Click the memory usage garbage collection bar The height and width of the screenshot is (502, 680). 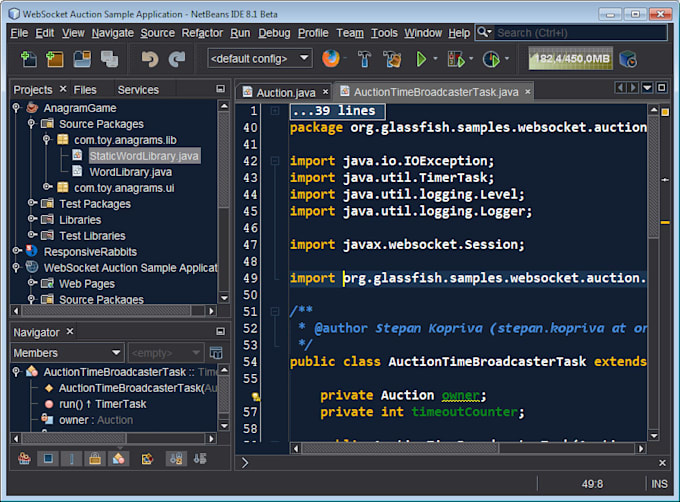569,59
